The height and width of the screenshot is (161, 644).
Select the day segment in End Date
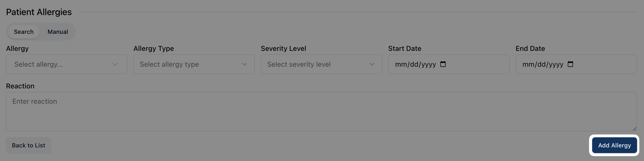pos(542,64)
